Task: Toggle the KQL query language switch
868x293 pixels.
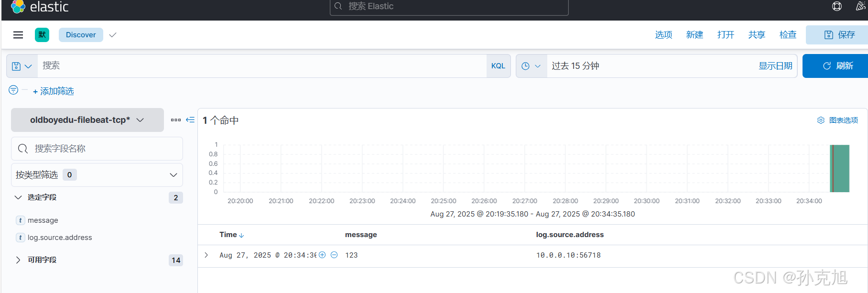Action: (498, 66)
